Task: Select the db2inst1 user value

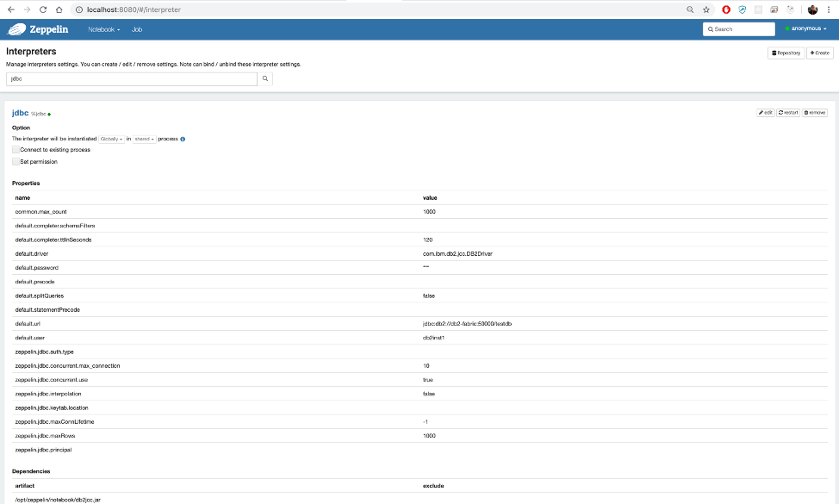Action: [433, 338]
